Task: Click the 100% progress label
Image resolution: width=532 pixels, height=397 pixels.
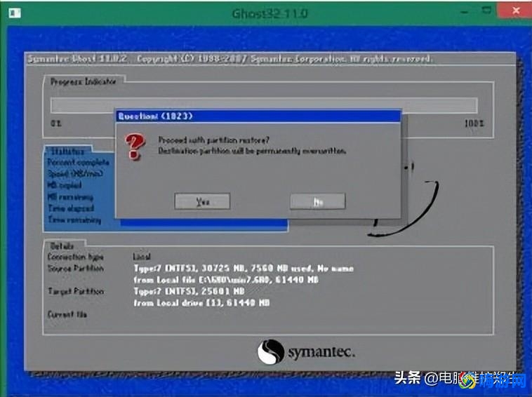Action: click(x=474, y=123)
